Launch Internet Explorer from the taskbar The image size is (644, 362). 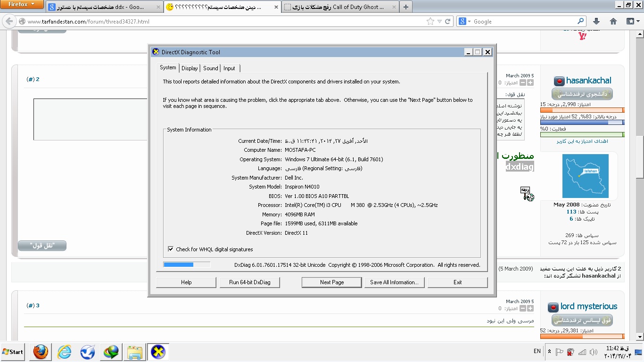pyautogui.click(x=64, y=352)
